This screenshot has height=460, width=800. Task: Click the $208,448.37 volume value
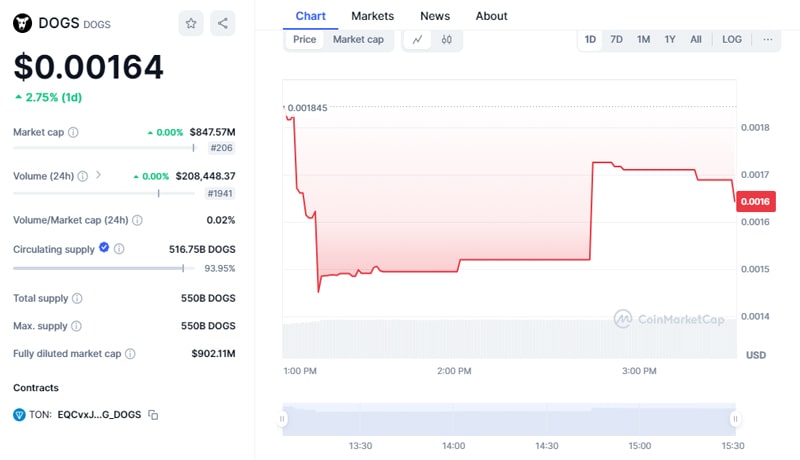tap(206, 176)
